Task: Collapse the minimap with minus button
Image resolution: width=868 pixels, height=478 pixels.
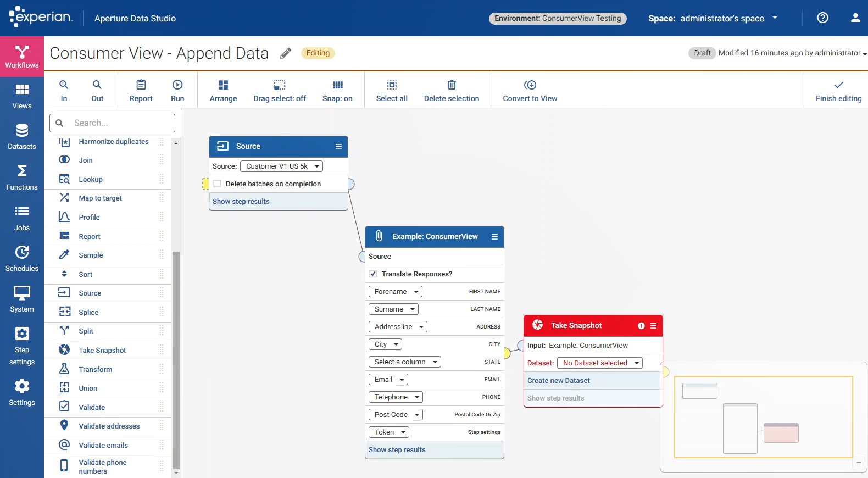Action: click(859, 463)
